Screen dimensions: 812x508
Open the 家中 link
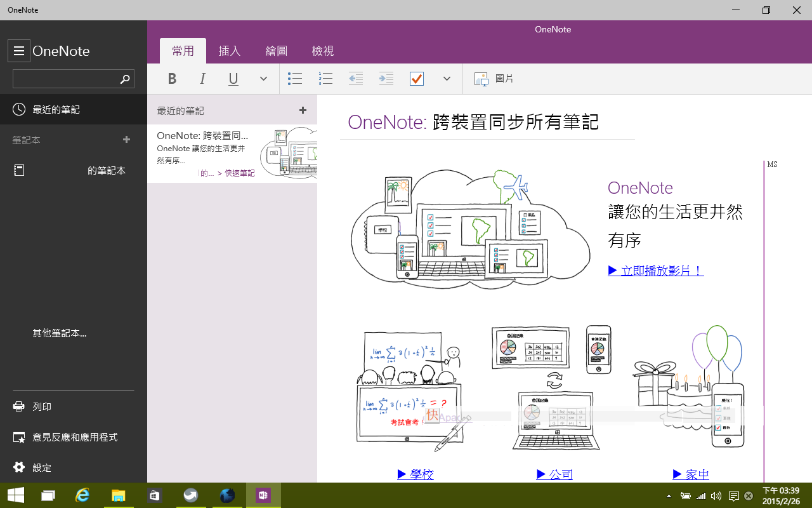[x=691, y=474]
